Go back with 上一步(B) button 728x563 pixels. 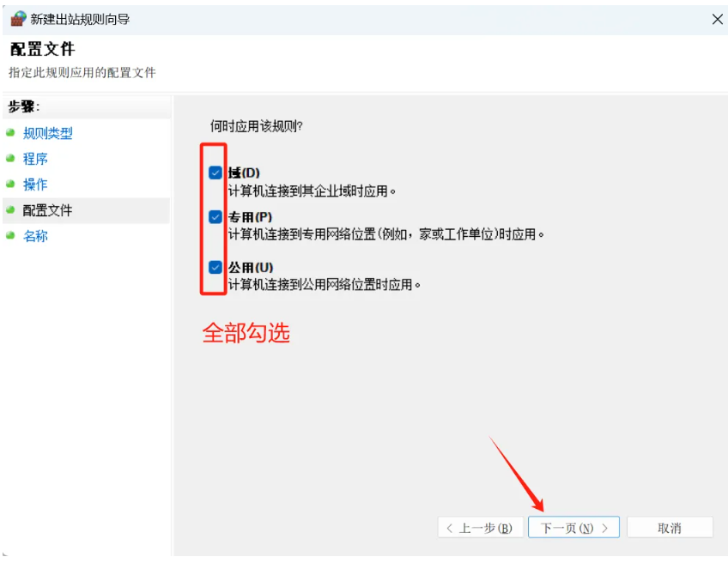point(480,528)
